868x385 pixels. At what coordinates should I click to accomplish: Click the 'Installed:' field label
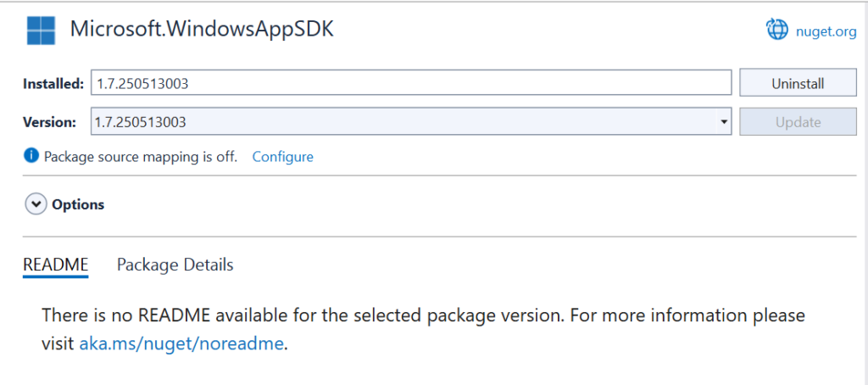[53, 84]
